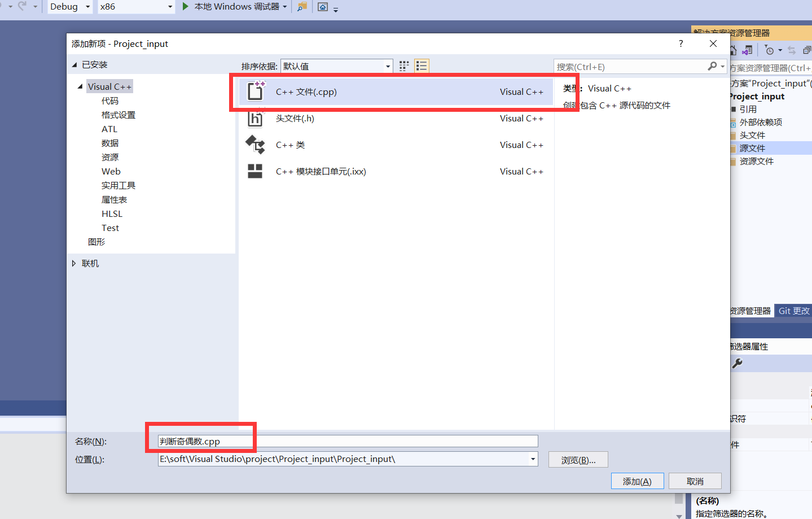Switch template list to medium icons view
This screenshot has height=519, width=812.
[x=404, y=66]
